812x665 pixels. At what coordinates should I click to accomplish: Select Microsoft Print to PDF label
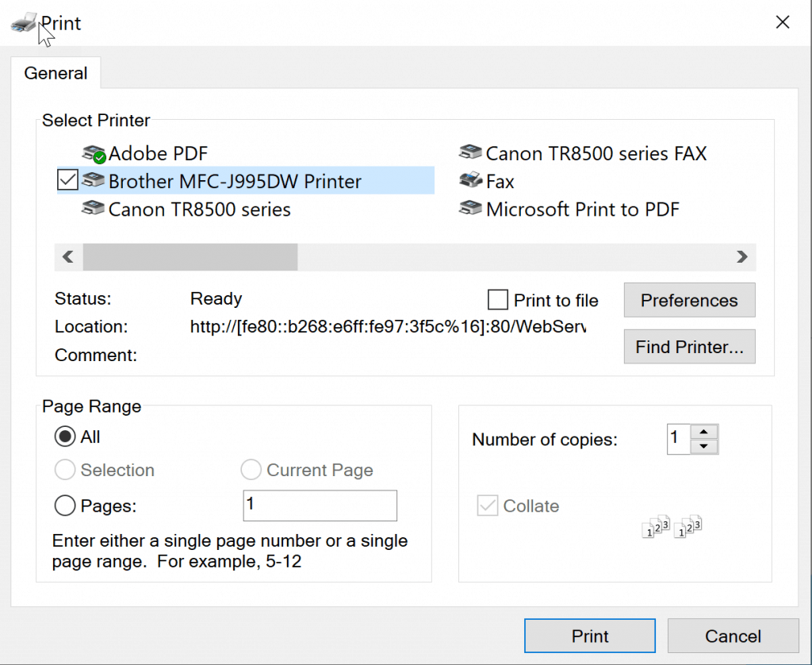click(x=583, y=209)
